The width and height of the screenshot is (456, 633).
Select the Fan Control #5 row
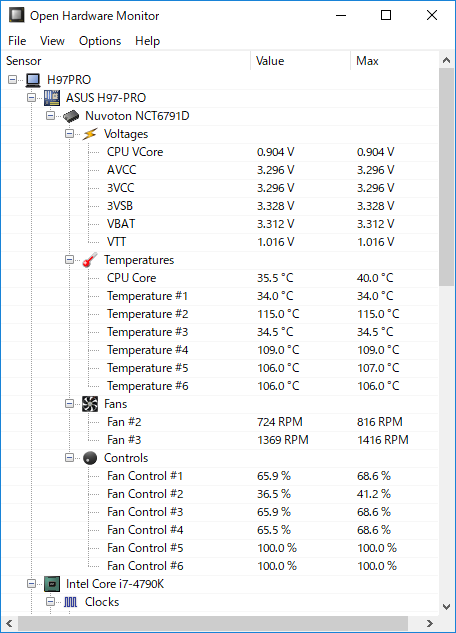[220, 548]
